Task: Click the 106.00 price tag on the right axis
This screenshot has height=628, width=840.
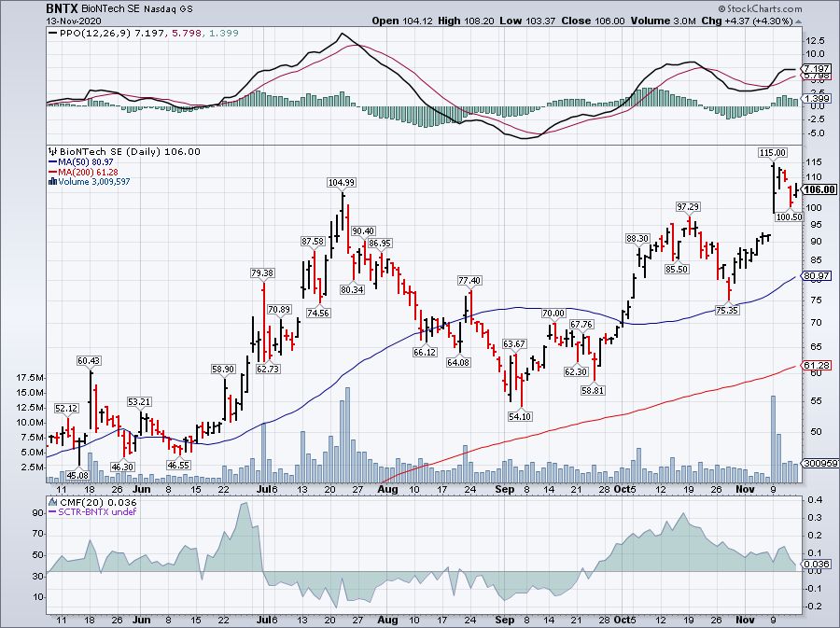Action: [819, 189]
